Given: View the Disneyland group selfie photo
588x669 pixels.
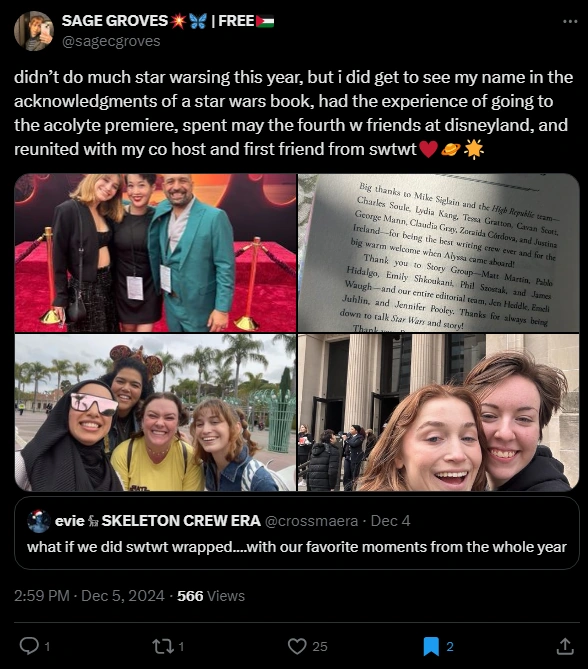Looking at the screenshot, I should (155, 413).
